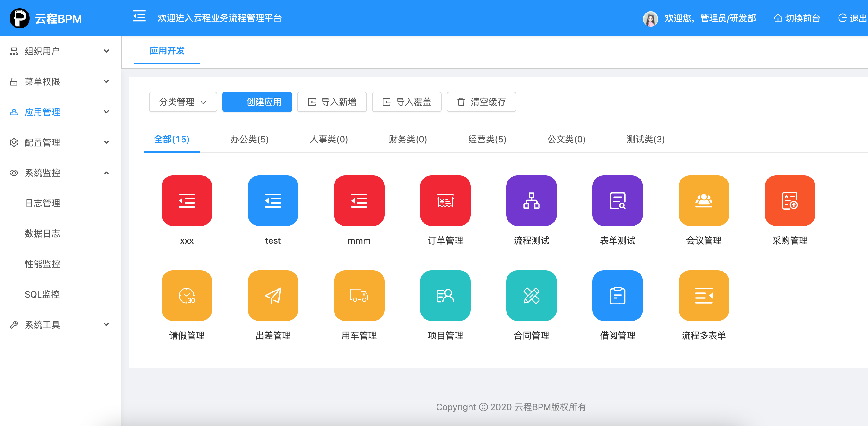Image resolution: width=868 pixels, height=426 pixels.
Task: Open 日志管理 in the sidebar
Action: [x=42, y=203]
